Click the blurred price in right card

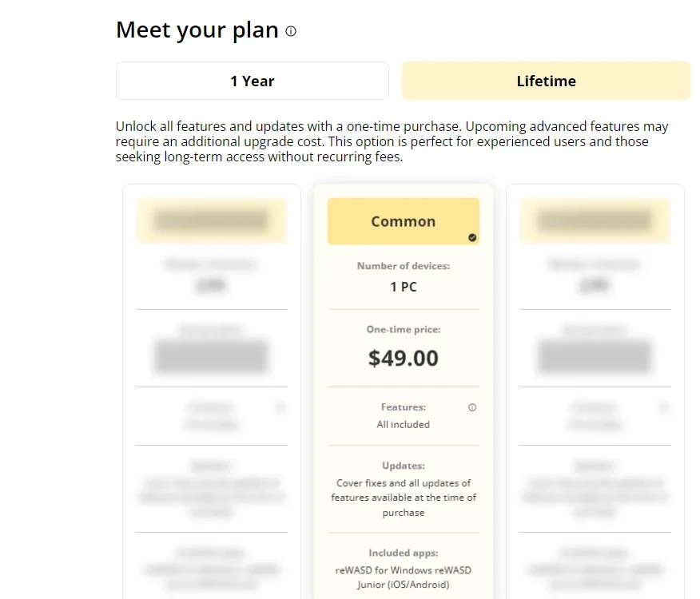[595, 356]
